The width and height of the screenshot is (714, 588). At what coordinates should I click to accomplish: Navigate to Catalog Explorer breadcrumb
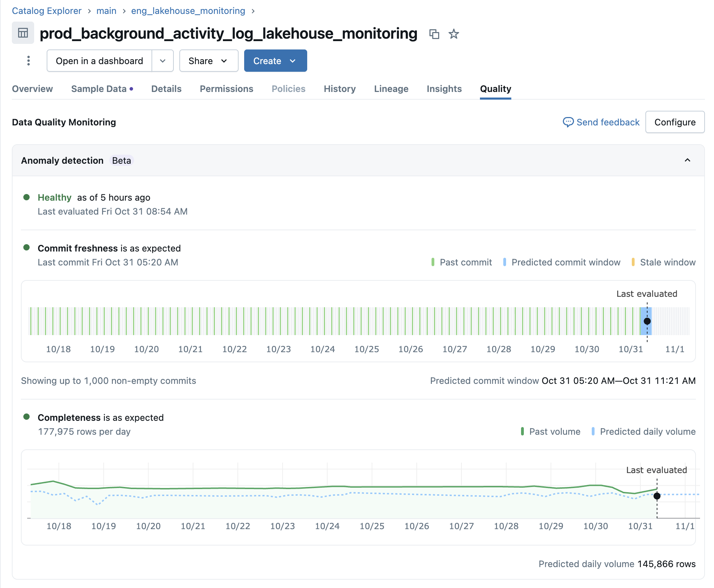47,11
